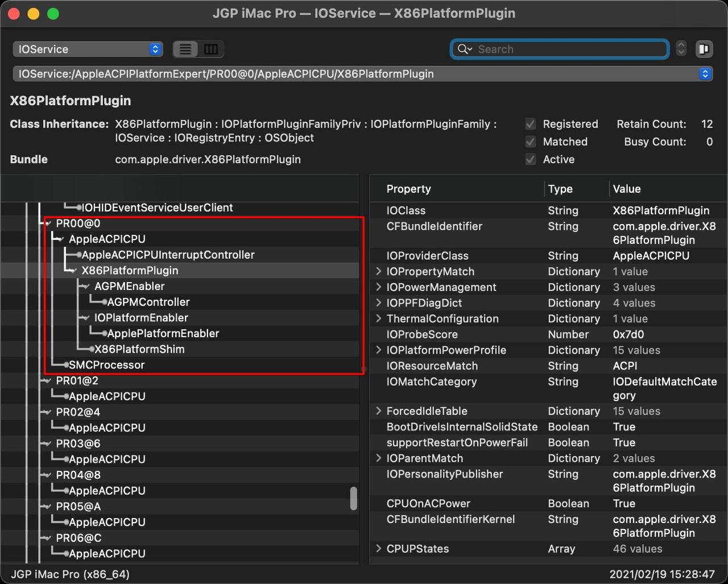Select the IOClass property row
This screenshot has height=584, width=728.
tap(548, 210)
